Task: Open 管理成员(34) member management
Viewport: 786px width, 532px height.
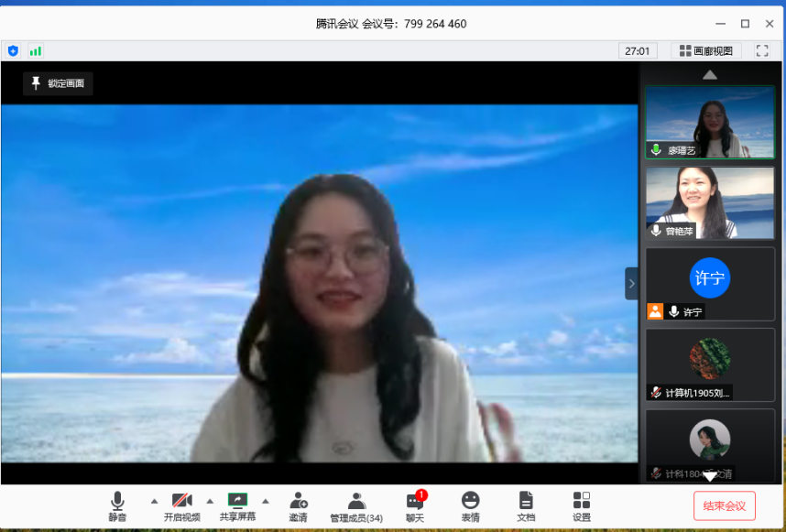Action: pyautogui.click(x=356, y=505)
